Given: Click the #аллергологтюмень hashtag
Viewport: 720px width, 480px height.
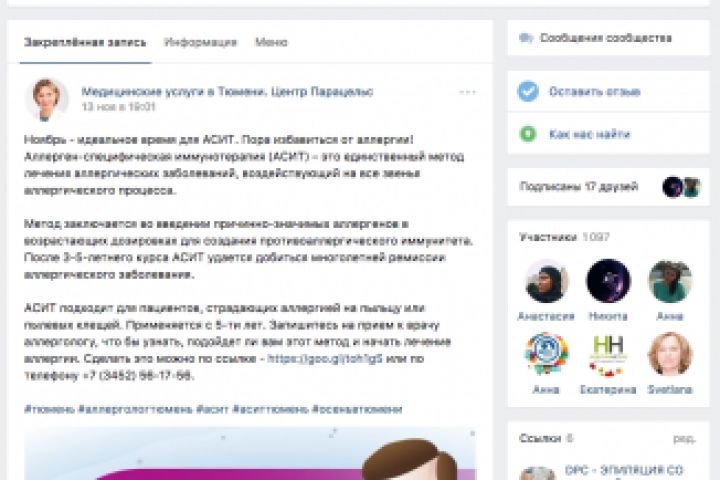Looking at the screenshot, I should pyautogui.click(x=135, y=409).
